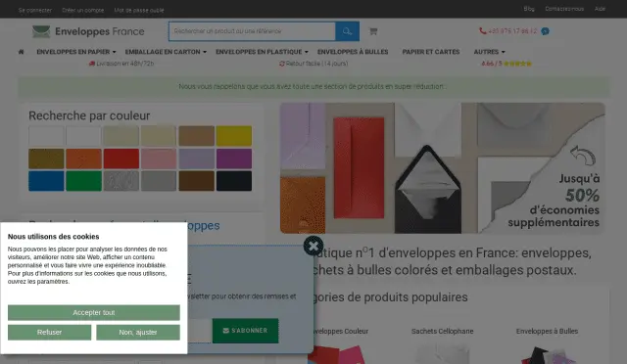Select the dark brown swatch in bottom row
The height and width of the screenshot is (364, 627).
196,181
